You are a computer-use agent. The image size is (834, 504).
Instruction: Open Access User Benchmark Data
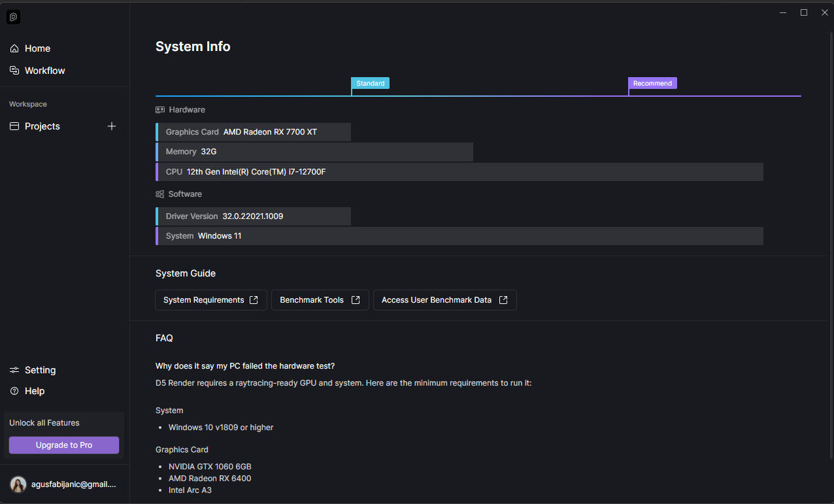coord(444,300)
